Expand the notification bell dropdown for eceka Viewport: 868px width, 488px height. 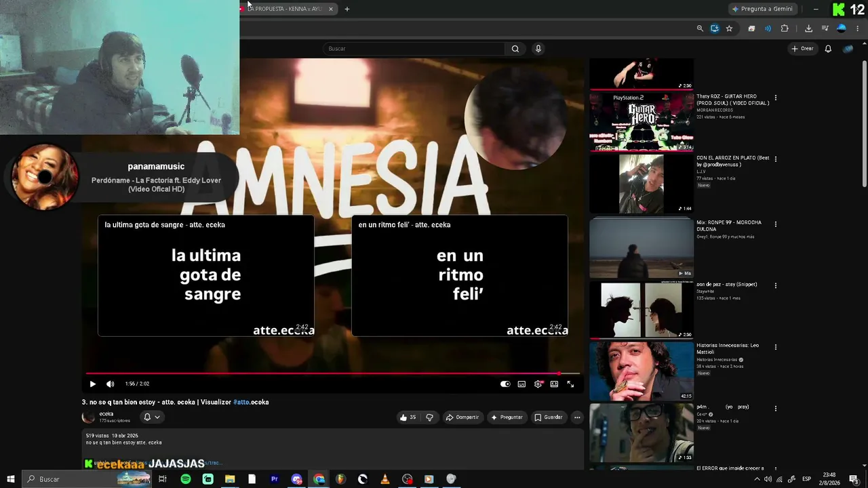[151, 418]
